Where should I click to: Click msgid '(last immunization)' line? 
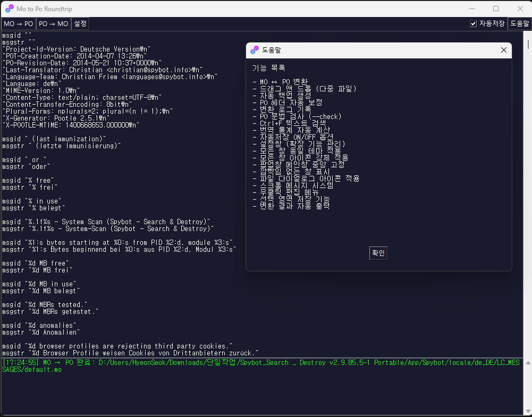click(x=54, y=139)
